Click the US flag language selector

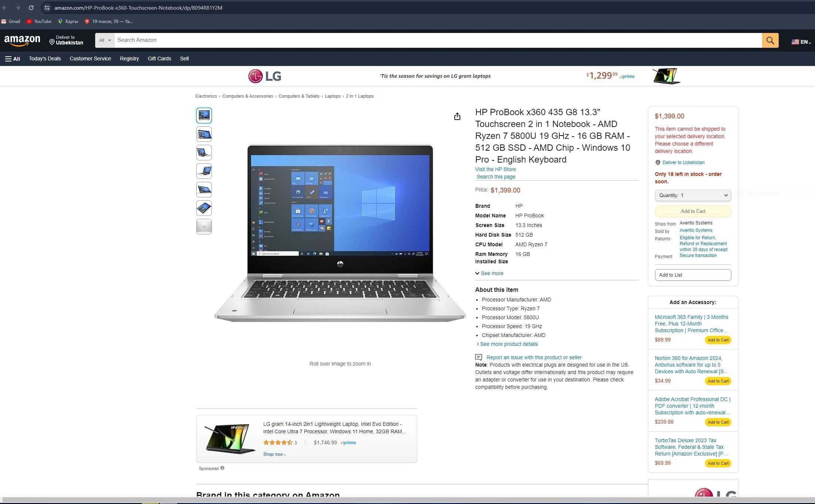[x=801, y=42]
